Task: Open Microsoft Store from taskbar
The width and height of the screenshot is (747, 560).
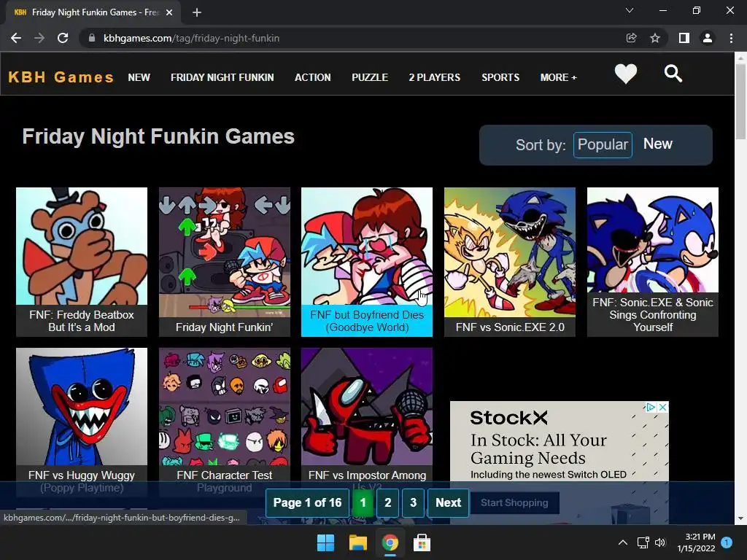Action: (422, 542)
